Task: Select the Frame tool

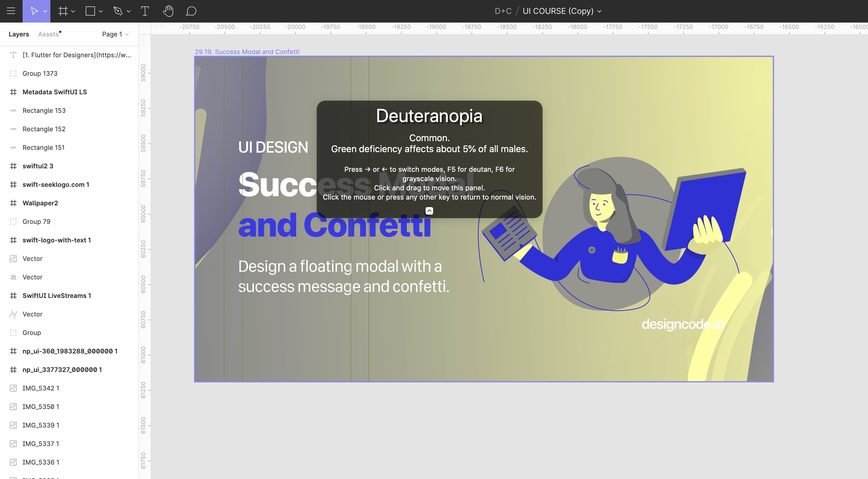Action: tap(62, 11)
